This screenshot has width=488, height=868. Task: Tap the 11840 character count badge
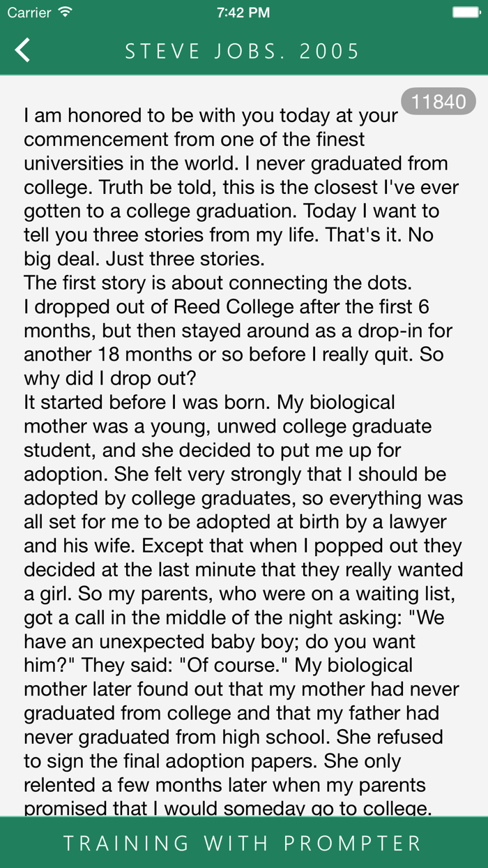[x=439, y=102]
